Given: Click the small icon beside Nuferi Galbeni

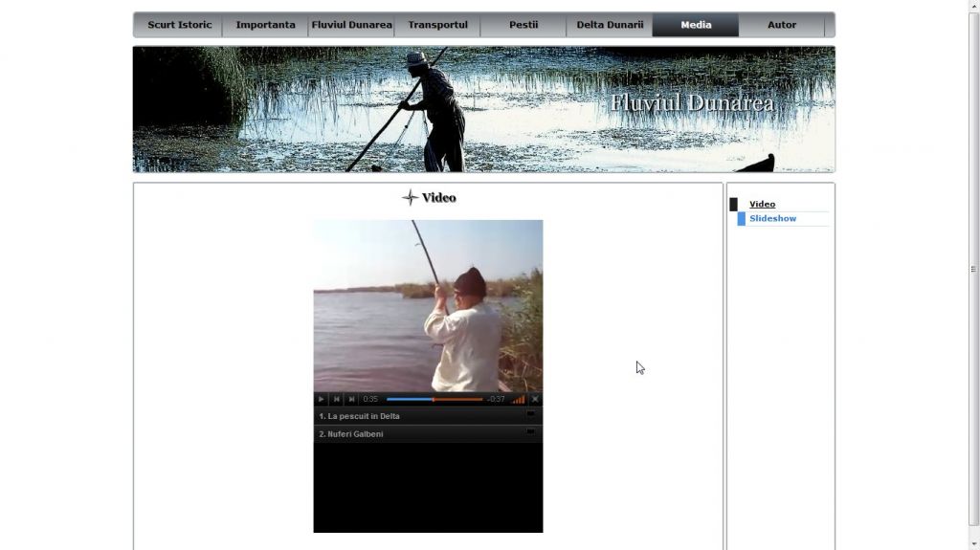Looking at the screenshot, I should 530,432.
